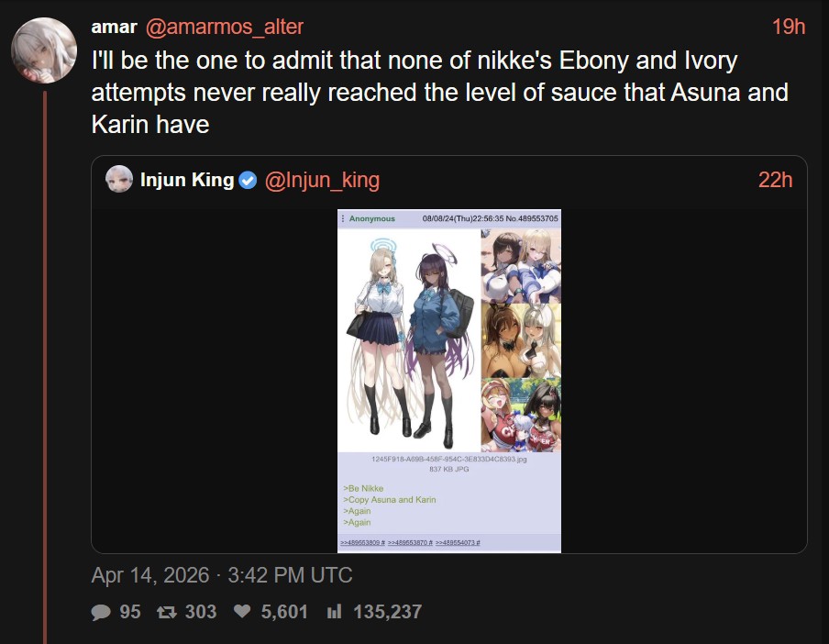Click the blue verified badge icon
The image size is (829, 644).
pyautogui.click(x=248, y=181)
